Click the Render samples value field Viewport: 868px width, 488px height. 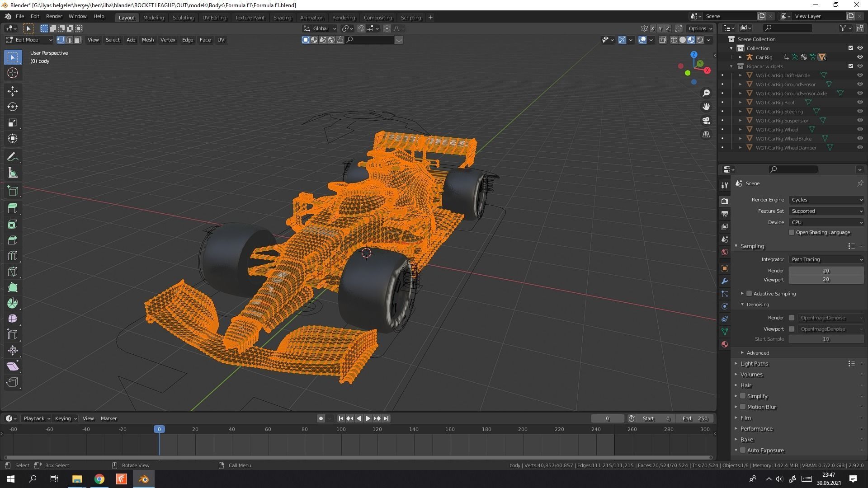tap(826, 271)
